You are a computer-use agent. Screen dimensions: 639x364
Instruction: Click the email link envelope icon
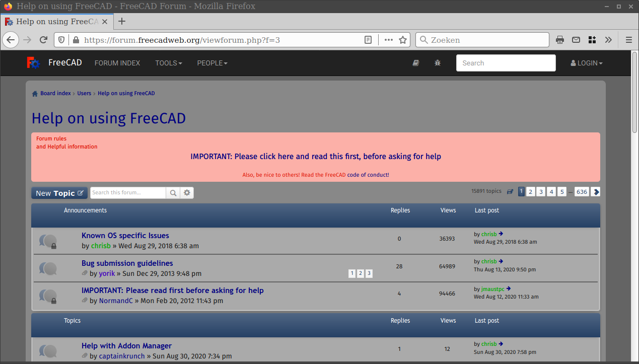[576, 40]
